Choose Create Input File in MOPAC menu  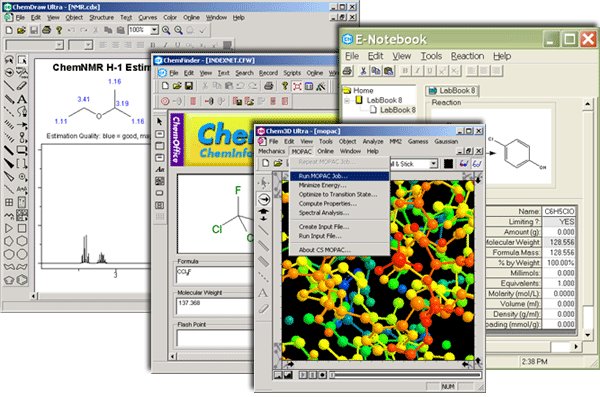340,227
